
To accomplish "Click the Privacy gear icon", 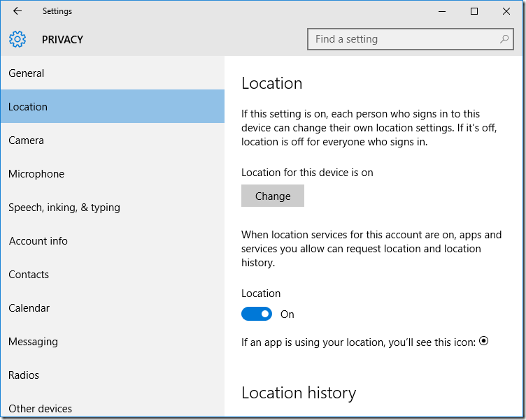I will (x=17, y=39).
